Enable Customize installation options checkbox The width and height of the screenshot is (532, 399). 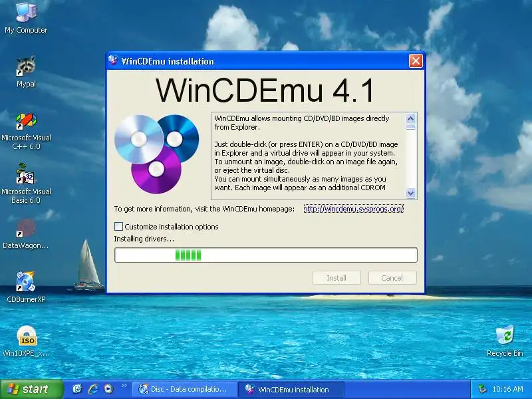tap(118, 226)
